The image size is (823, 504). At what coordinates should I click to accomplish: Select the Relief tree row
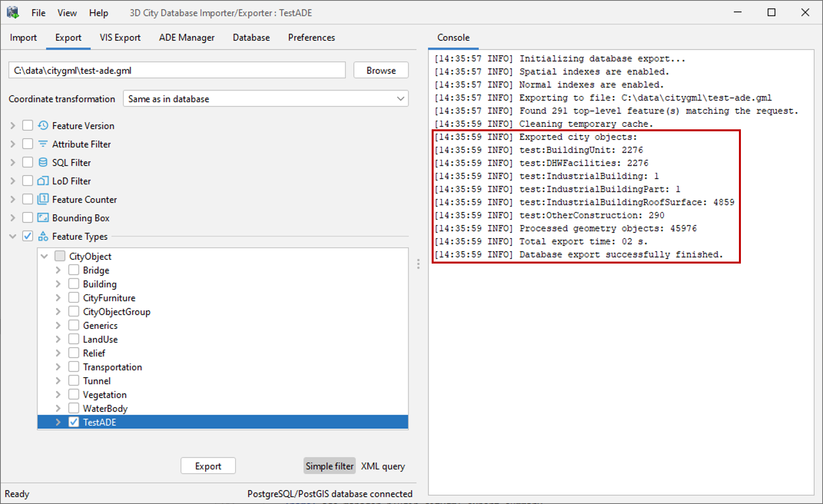(x=223, y=353)
